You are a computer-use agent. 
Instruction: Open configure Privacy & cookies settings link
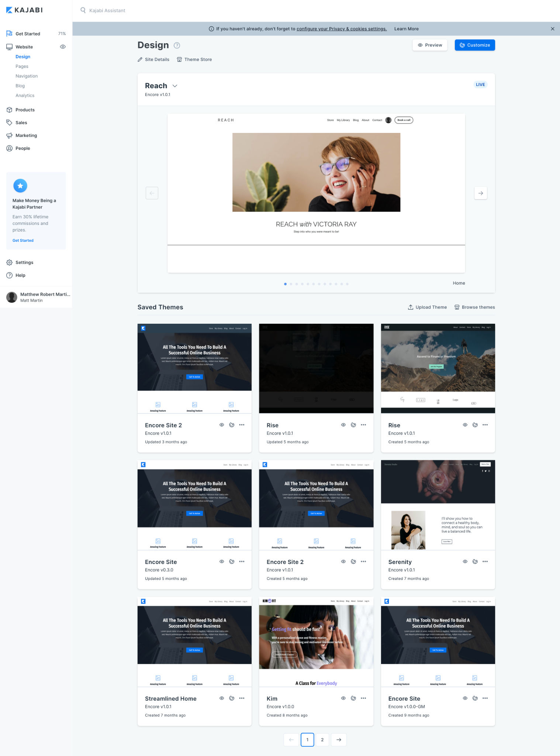(342, 29)
